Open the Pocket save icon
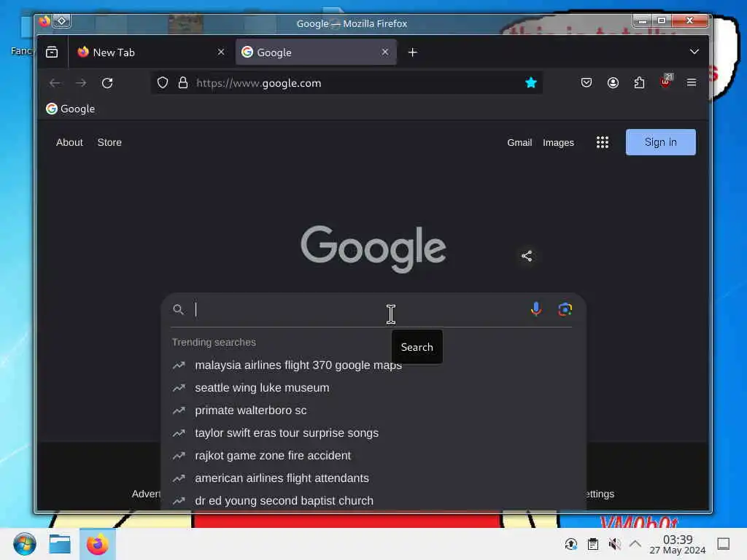 coord(587,83)
